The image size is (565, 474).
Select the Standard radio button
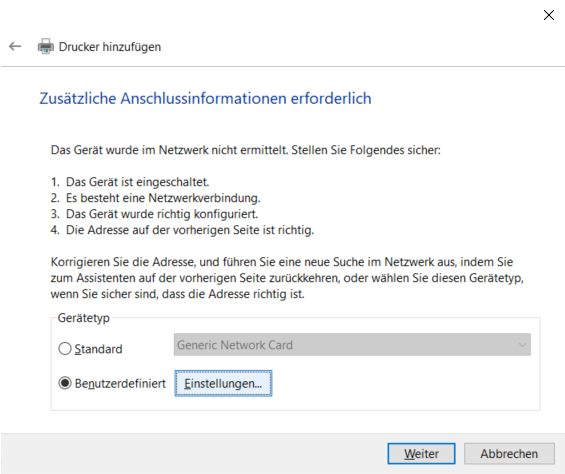point(65,349)
